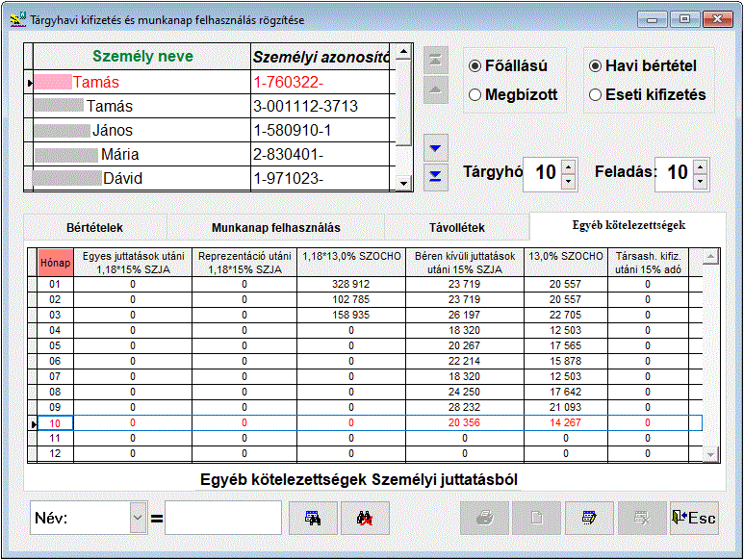This screenshot has height=560, width=744.
Task: Click the 26 197 SZJA cell
Action: tap(465, 315)
